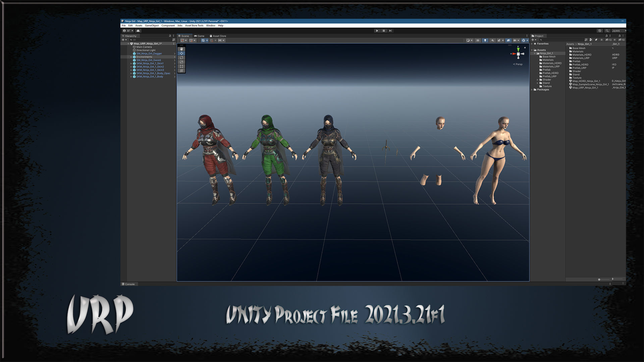Toggle 2D view mode
The height and width of the screenshot is (362, 644).
tap(478, 41)
